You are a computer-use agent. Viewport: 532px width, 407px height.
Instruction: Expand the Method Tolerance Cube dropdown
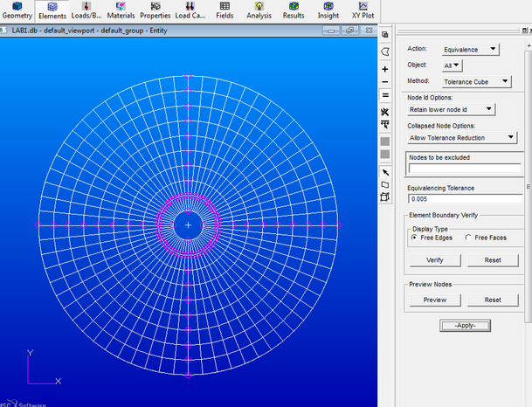point(476,81)
